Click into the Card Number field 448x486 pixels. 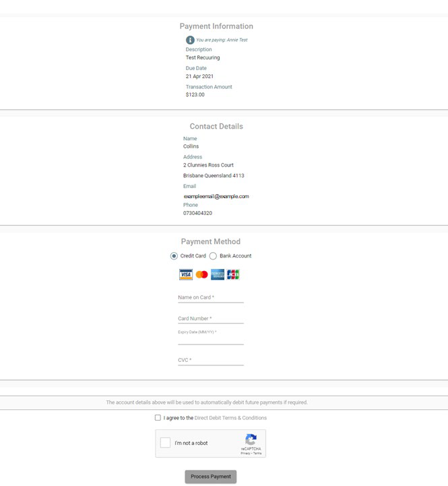click(210, 319)
